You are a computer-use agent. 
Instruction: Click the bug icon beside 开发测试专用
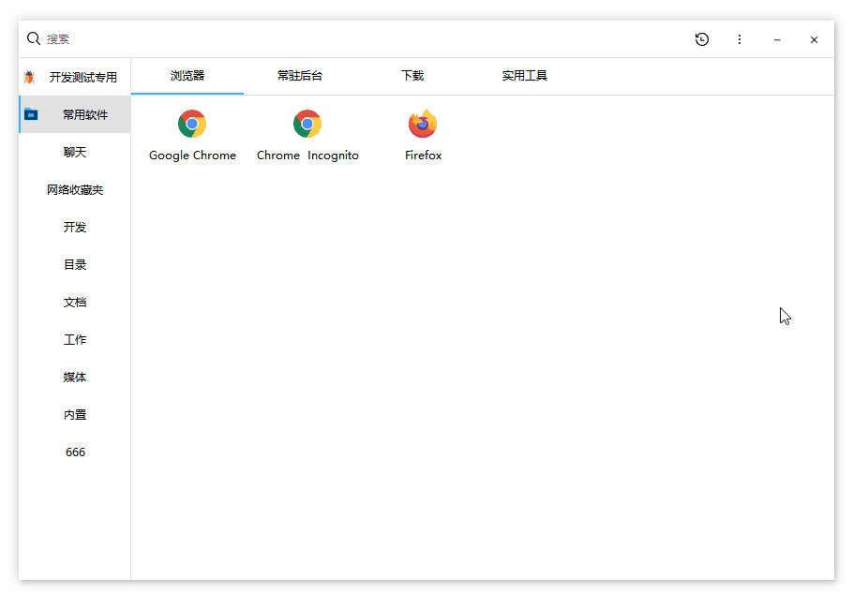click(29, 77)
